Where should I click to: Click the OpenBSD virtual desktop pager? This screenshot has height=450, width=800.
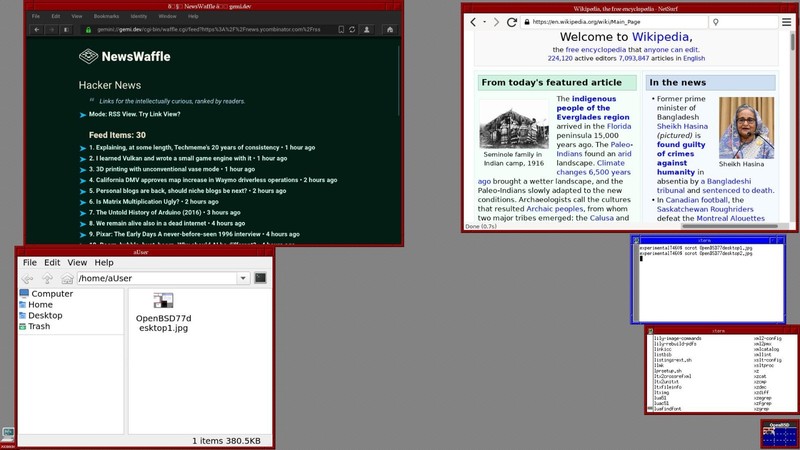tap(779, 435)
